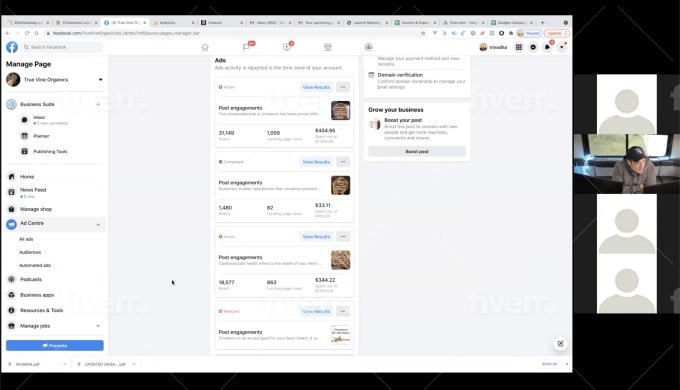Open more options for the $454.95 ad

pos(343,87)
